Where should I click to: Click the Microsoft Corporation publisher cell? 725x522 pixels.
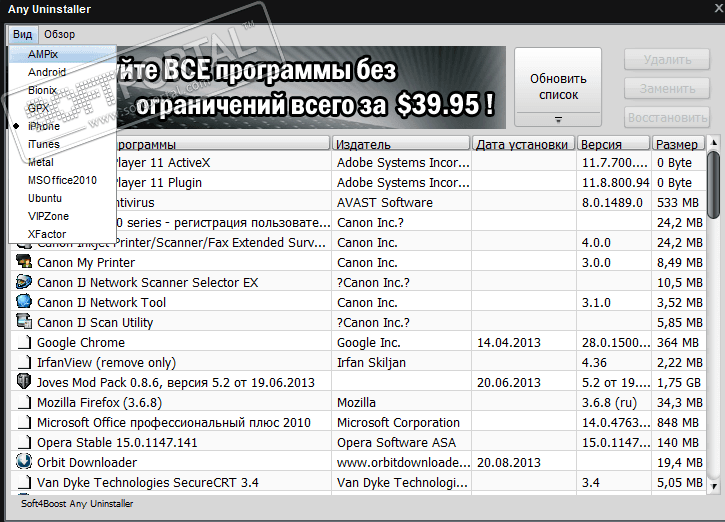401,423
